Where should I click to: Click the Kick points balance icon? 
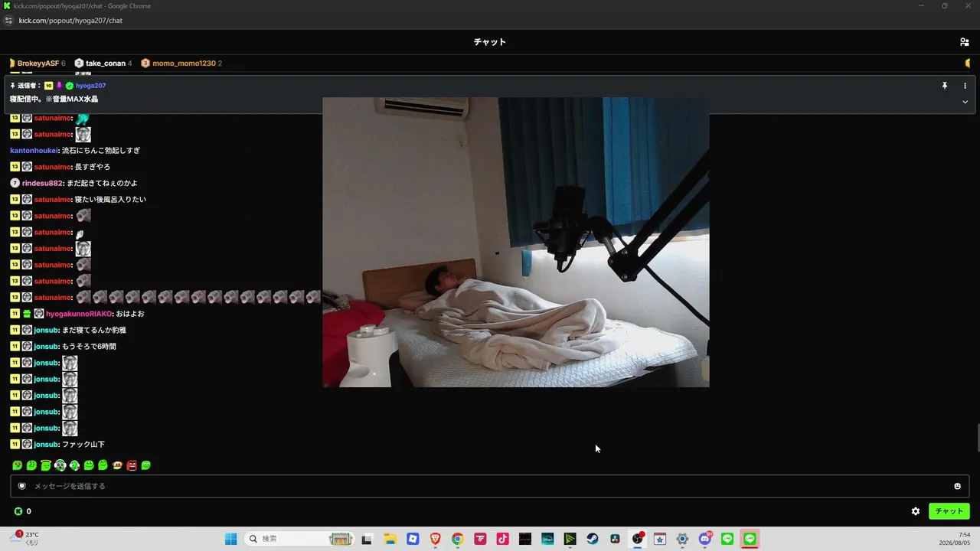click(18, 511)
